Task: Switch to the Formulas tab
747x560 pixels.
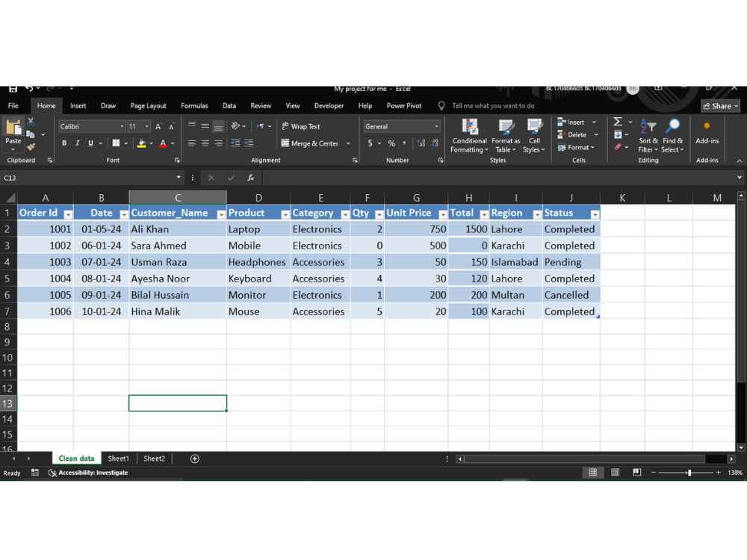Action: point(194,106)
